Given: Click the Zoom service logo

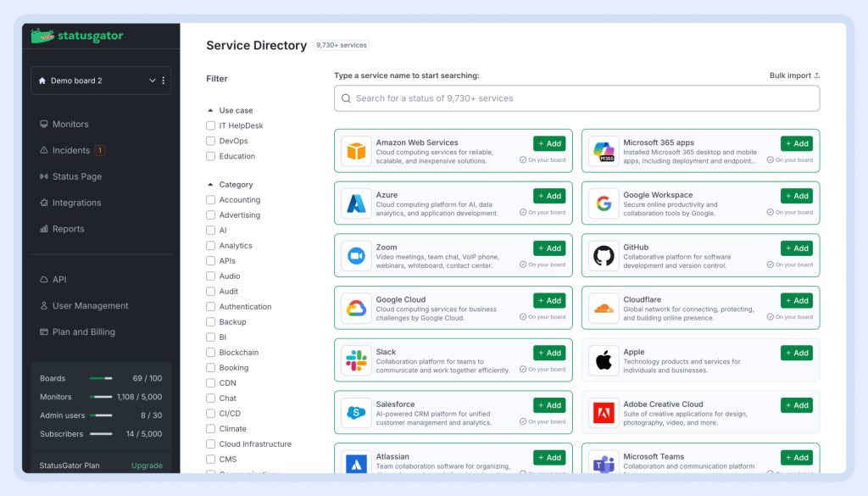Looking at the screenshot, I should [356, 256].
